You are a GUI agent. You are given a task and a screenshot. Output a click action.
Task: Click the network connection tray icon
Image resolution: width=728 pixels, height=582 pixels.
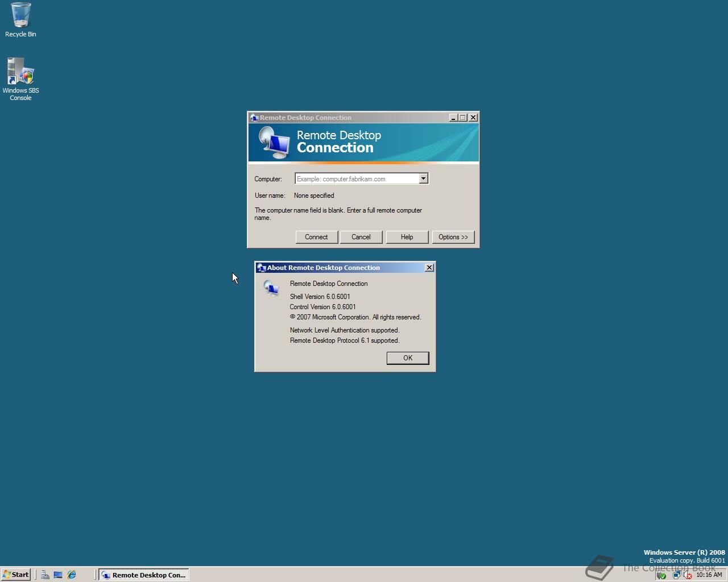tap(676, 575)
